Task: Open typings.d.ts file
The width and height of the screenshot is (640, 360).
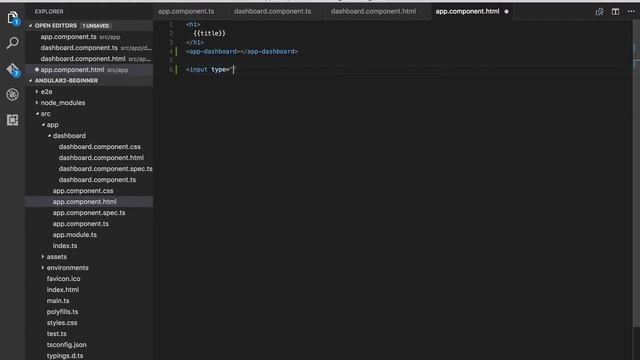Action: [x=89, y=356]
